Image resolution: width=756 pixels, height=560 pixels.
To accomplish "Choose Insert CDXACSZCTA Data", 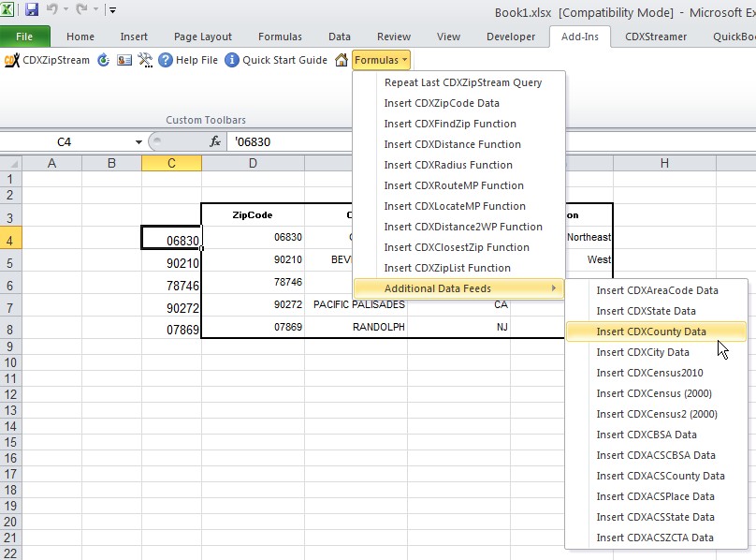I will [656, 538].
